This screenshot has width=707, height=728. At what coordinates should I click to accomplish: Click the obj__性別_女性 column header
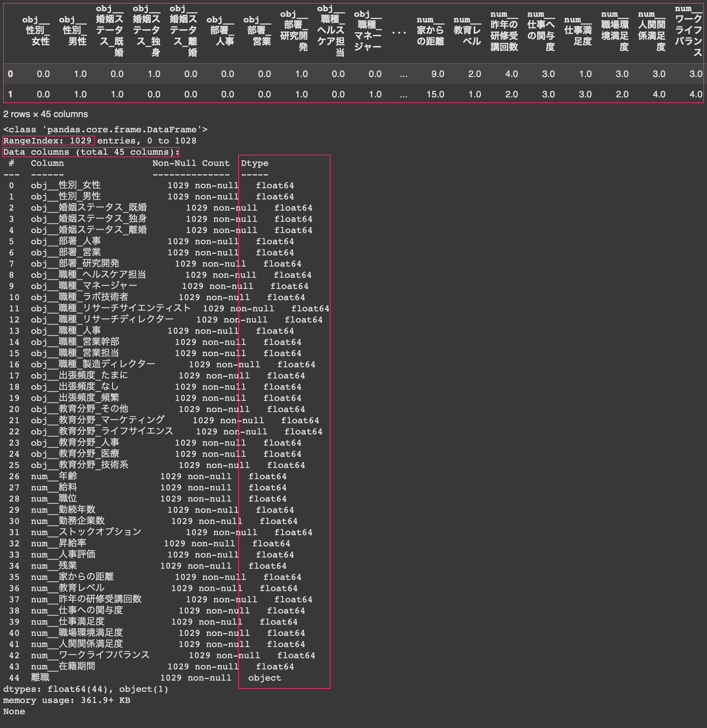coord(36,31)
